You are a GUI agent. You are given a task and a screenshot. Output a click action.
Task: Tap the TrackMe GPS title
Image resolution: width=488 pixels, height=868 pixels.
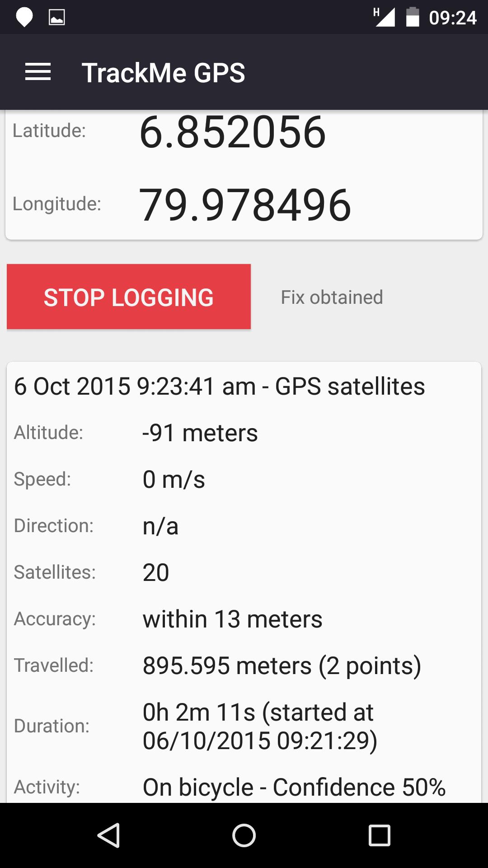(163, 73)
